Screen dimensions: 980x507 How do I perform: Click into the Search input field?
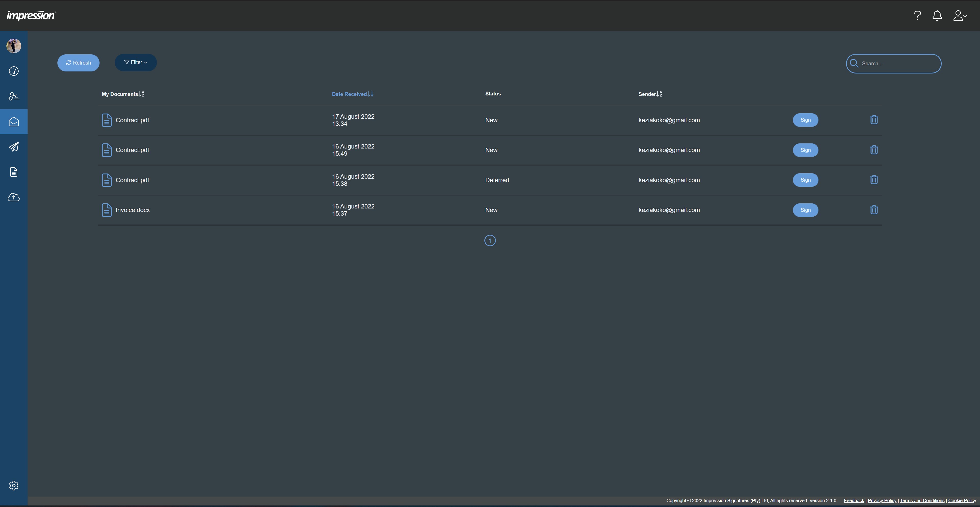pyautogui.click(x=898, y=64)
